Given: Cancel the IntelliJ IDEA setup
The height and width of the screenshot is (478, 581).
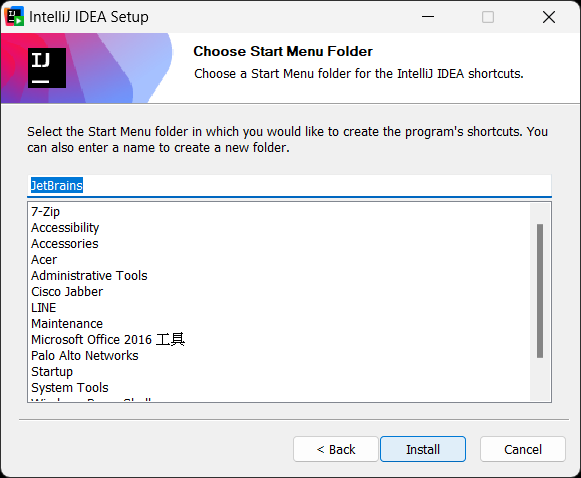Looking at the screenshot, I should click(523, 449).
